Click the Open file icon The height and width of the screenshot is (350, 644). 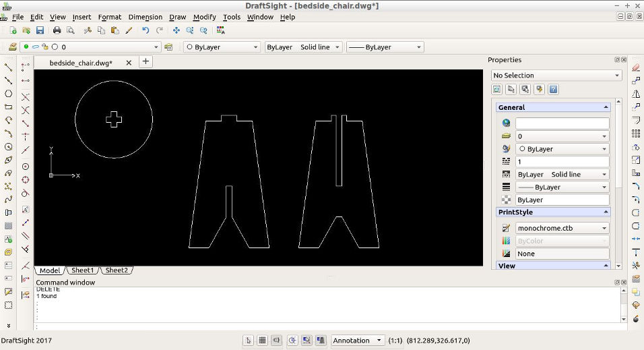(26, 30)
